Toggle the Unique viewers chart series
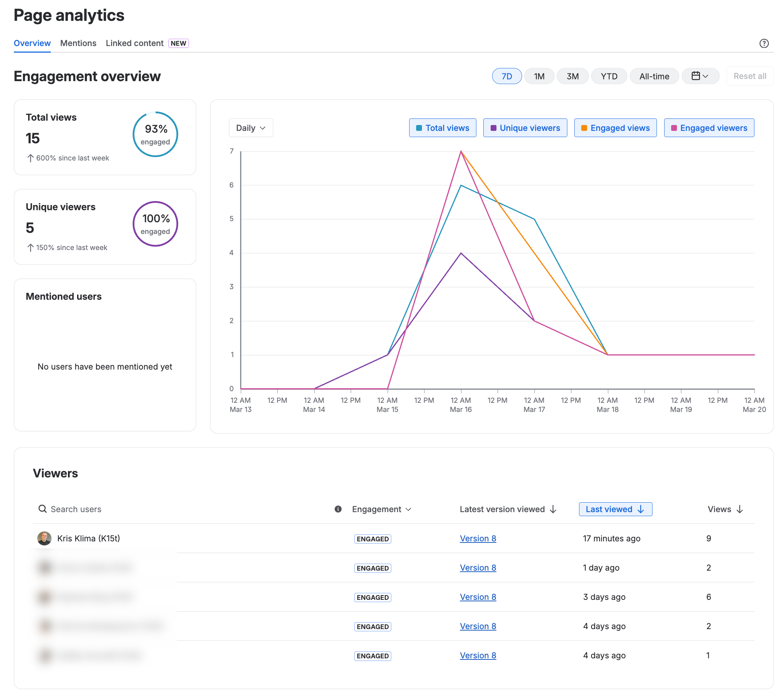This screenshot has height=696, width=784. pyautogui.click(x=525, y=128)
